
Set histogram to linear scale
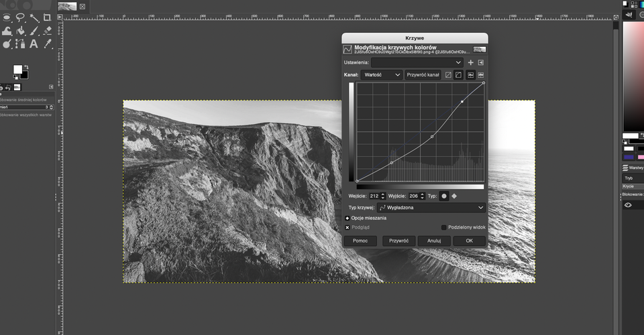click(471, 74)
